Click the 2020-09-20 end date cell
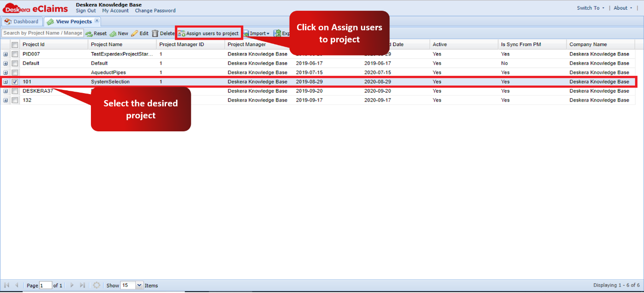This screenshot has height=293, width=644. coord(395,91)
